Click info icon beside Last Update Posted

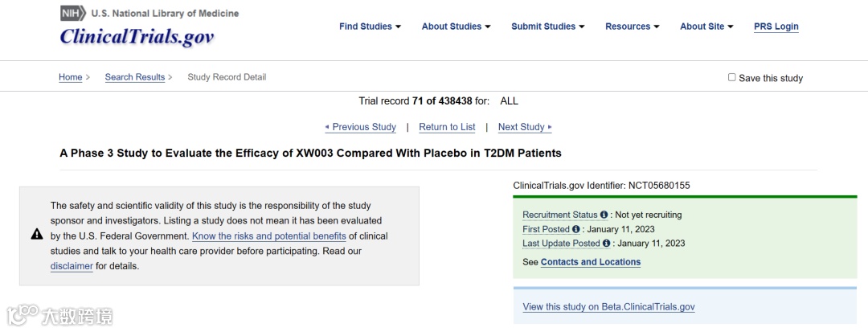[x=607, y=244]
